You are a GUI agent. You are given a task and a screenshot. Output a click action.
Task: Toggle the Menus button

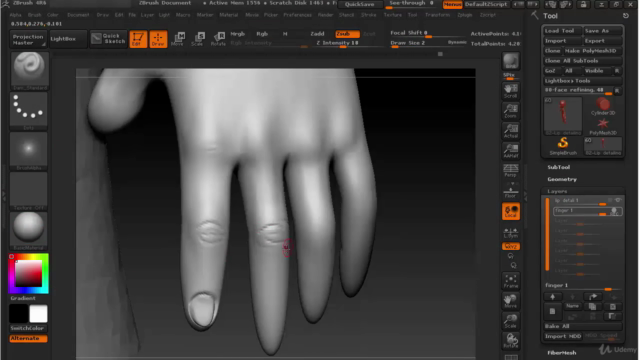click(x=452, y=4)
